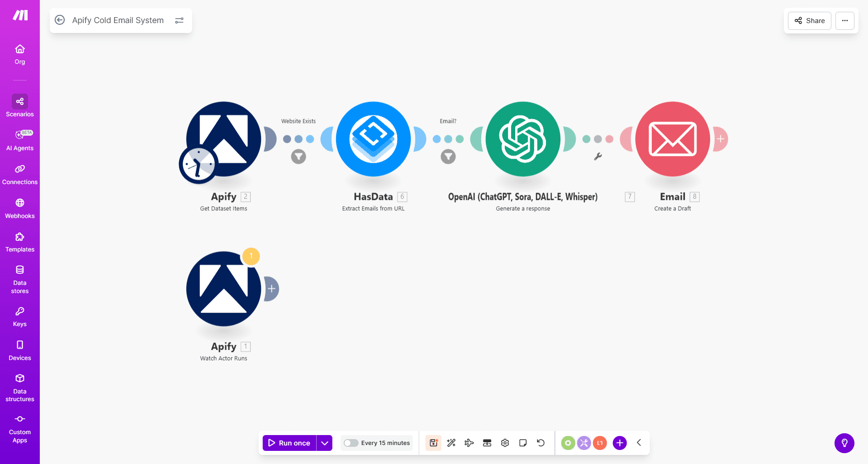
Task: Click the Make logo in sidebar
Action: (x=20, y=15)
